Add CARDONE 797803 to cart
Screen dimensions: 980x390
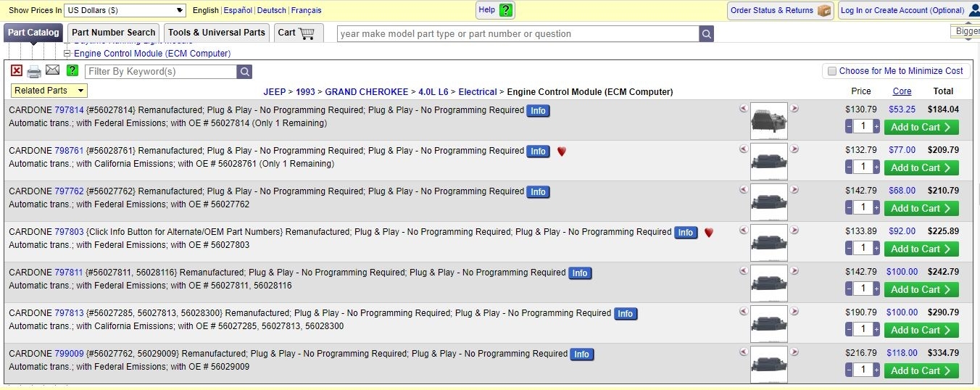pos(921,249)
